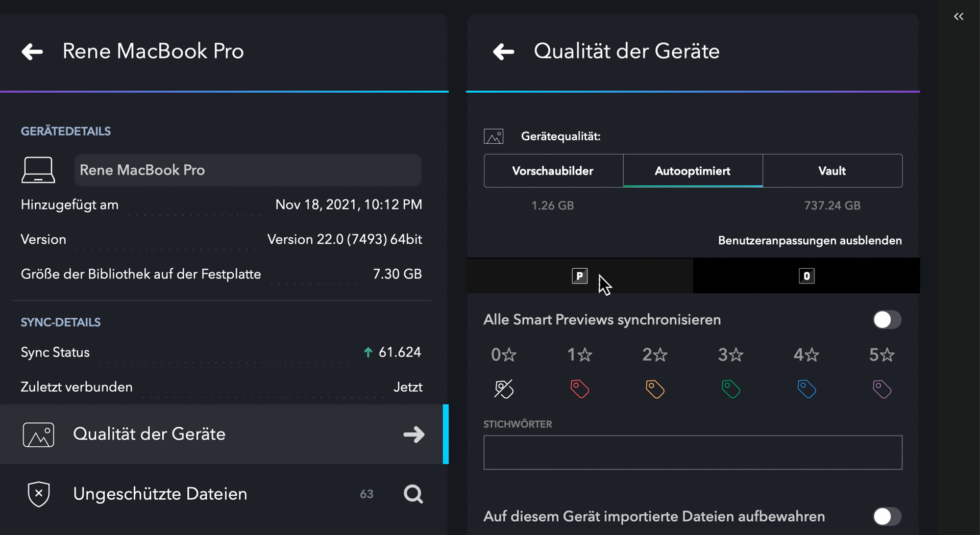Select the Vault quality option
Image resolution: width=980 pixels, height=535 pixels.
coord(832,171)
